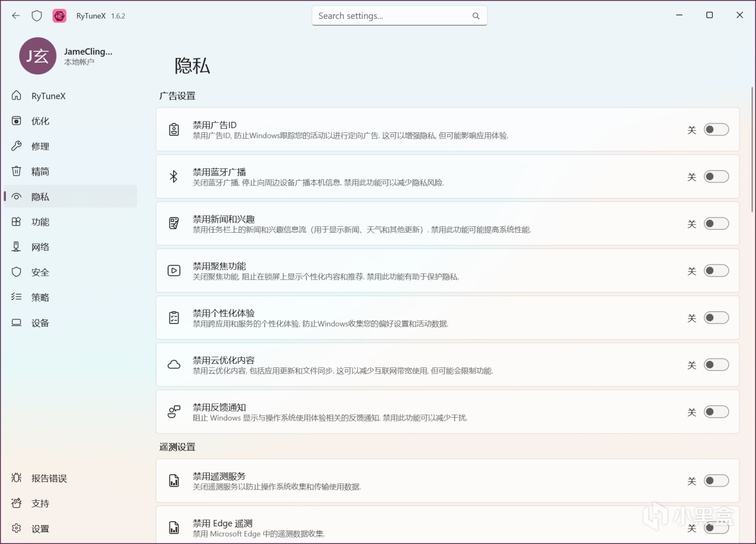
Task: Click the version number 1.6.2
Action: pyautogui.click(x=118, y=16)
